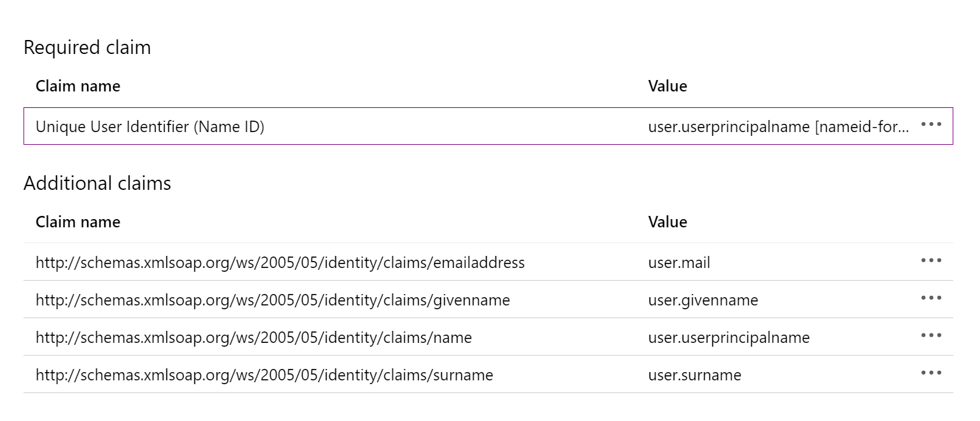Click the Value header under Additional claims
Viewport: 980px width, 421px height.
click(667, 222)
